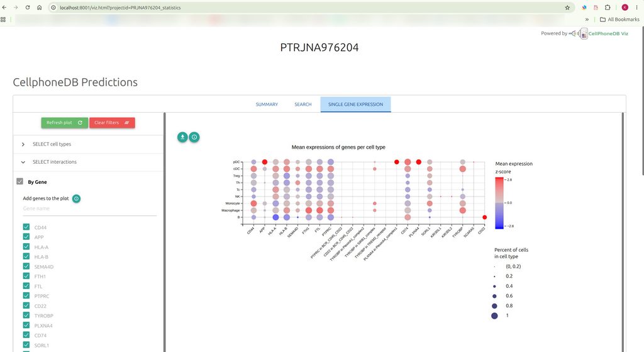
Task: Focus the Gene name input field
Action: [x=89, y=209]
